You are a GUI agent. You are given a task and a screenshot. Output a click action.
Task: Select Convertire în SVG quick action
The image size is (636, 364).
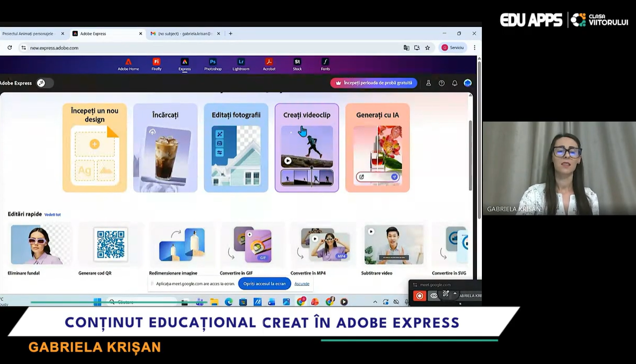tap(450, 249)
